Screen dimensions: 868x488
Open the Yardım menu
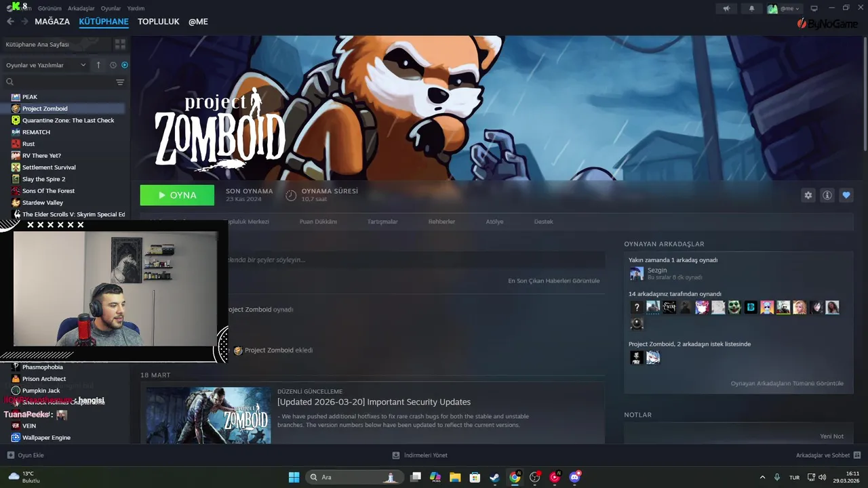point(136,8)
